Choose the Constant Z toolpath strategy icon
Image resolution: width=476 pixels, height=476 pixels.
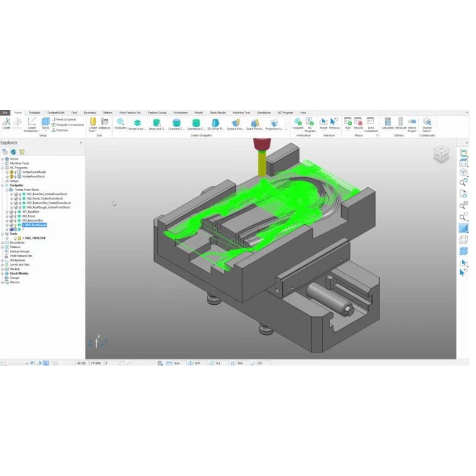(x=176, y=123)
